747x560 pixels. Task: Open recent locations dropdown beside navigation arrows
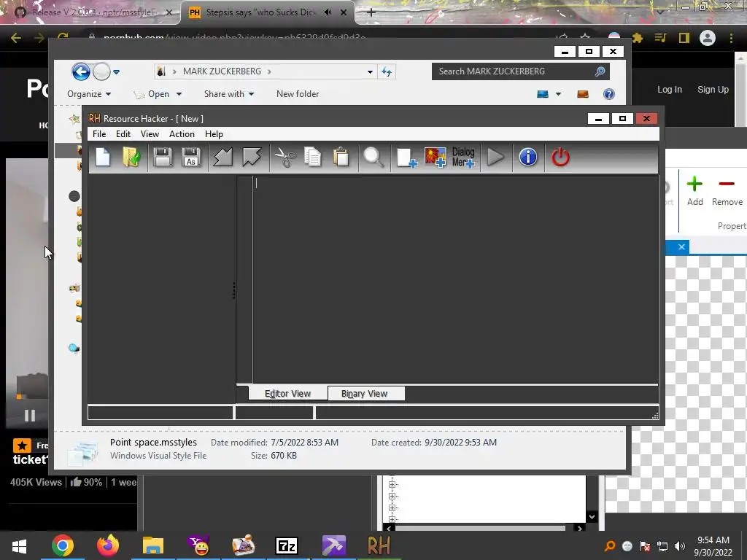point(116,72)
